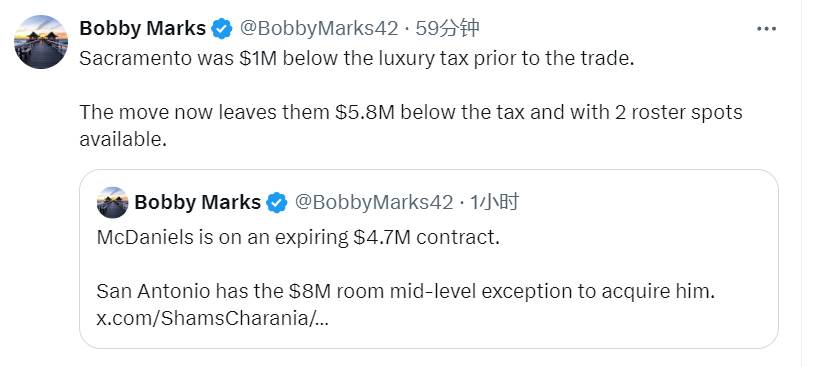The image size is (822, 367).
Task: Click Bobby Marks name inside quoted tweet
Action: [198, 202]
